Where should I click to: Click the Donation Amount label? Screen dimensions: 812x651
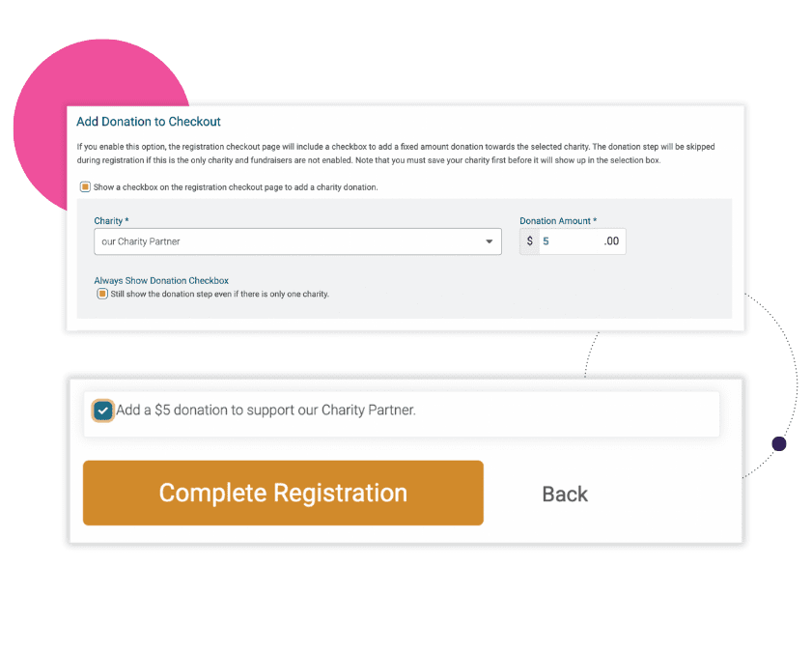[558, 221]
